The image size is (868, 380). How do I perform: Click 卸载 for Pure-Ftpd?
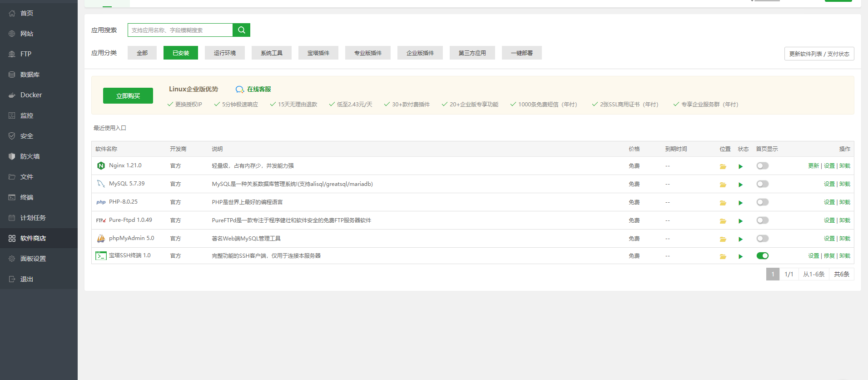[845, 220]
